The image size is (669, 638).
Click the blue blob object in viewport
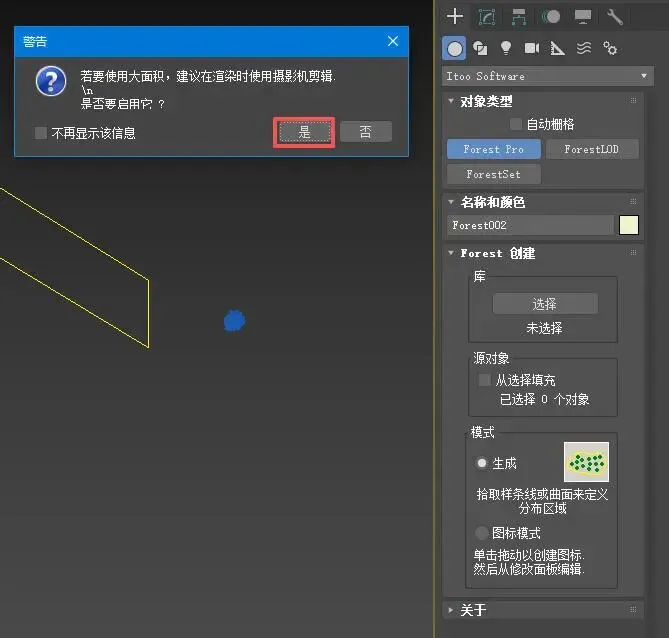235,320
